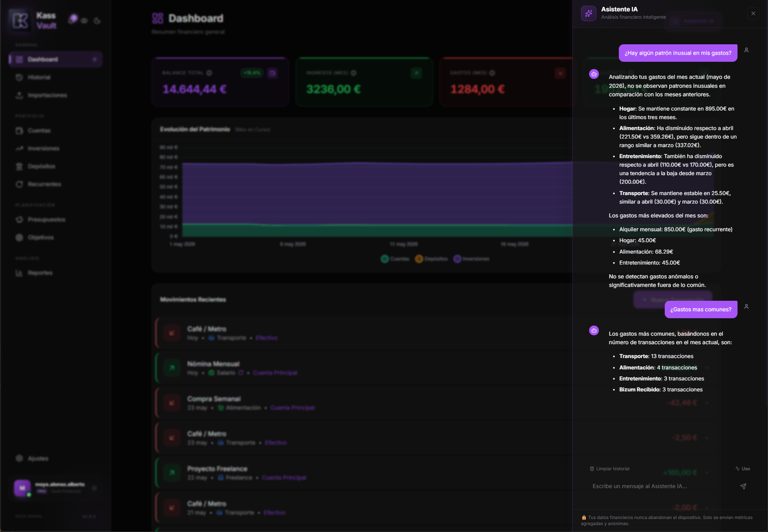
Task: Send message with paper plane icon
Action: (x=743, y=486)
